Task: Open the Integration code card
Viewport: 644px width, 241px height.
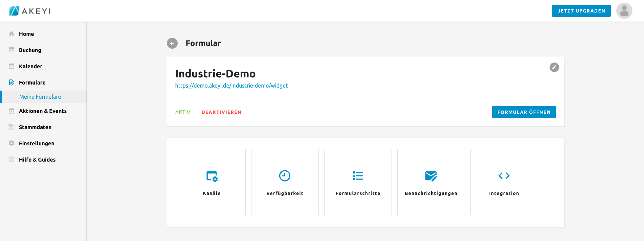Action: [x=504, y=183]
